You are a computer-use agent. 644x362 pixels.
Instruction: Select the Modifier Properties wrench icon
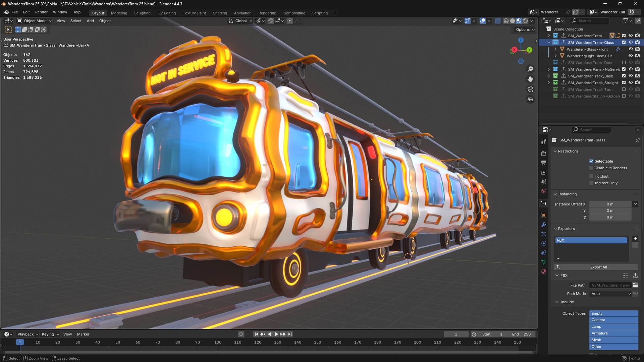pyautogui.click(x=544, y=224)
